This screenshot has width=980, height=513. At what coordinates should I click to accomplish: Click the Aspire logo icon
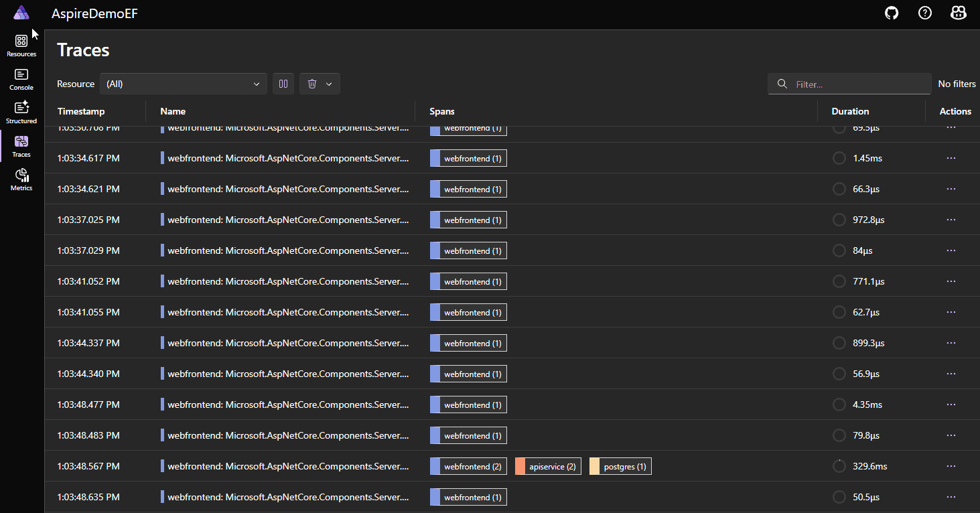point(21,13)
